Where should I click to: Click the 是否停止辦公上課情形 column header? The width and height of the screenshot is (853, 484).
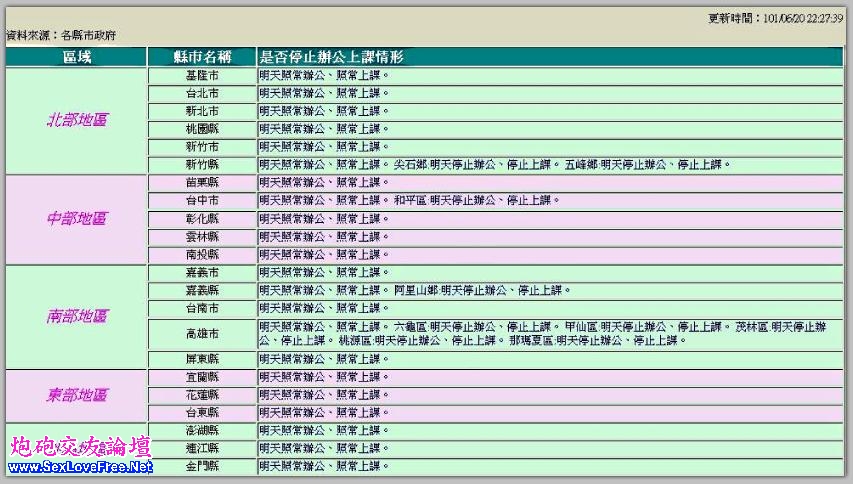click(x=331, y=58)
